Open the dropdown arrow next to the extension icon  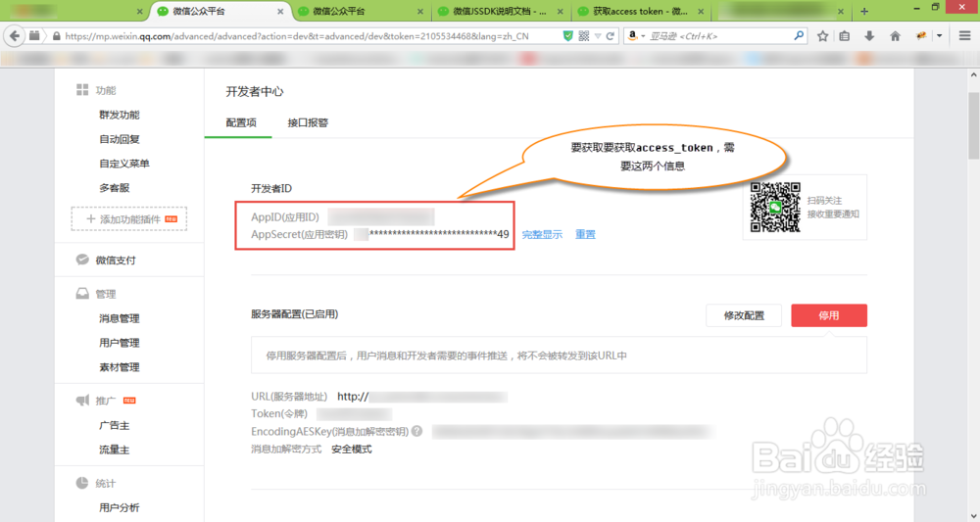(x=940, y=36)
